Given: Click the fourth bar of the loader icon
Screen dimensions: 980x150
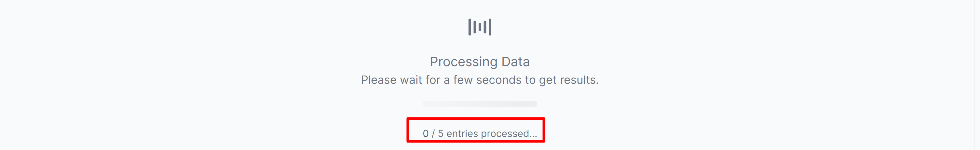Looking at the screenshot, I should pos(485,27).
